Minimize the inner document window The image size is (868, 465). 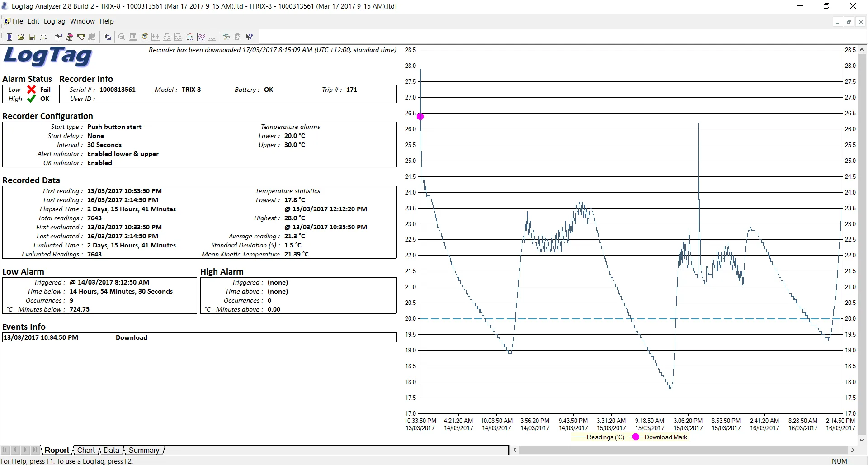click(838, 22)
